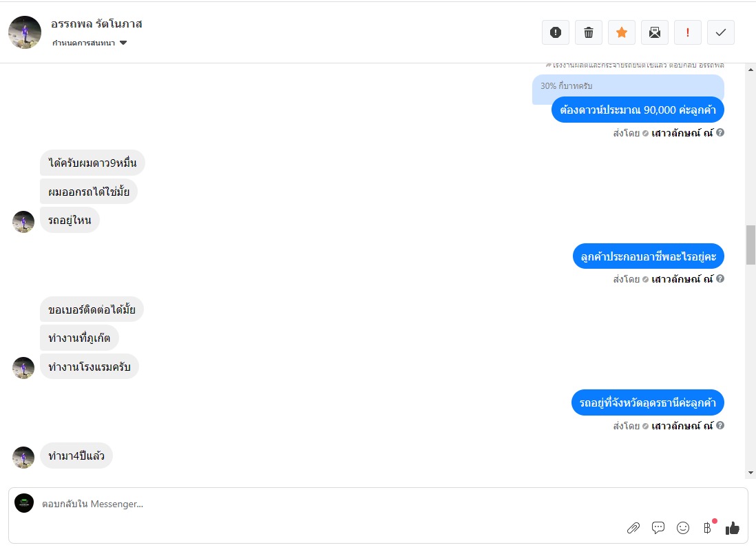Click the รถอยู่ที่จังหวัดอุดรธานีค่ะลูกค้า message bubble
The image size is (756, 552).
pos(647,402)
